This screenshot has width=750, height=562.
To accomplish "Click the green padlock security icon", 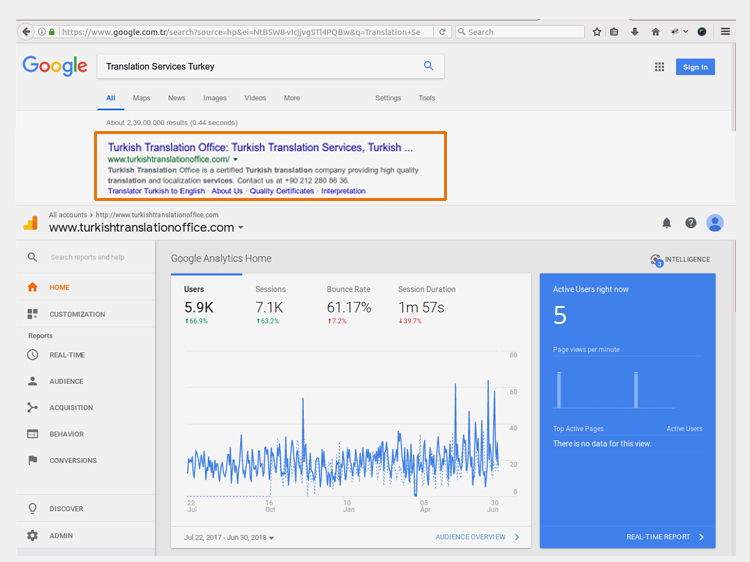I will tap(52, 32).
